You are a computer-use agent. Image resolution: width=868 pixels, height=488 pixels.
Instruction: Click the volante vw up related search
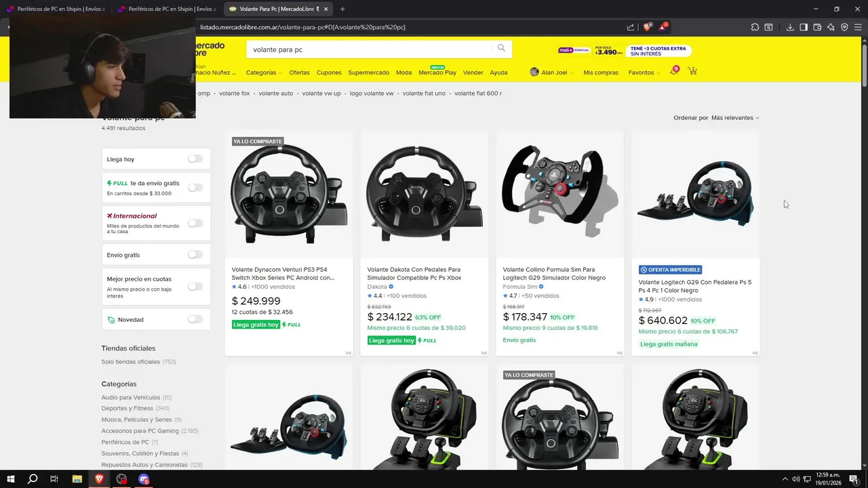pos(321,94)
